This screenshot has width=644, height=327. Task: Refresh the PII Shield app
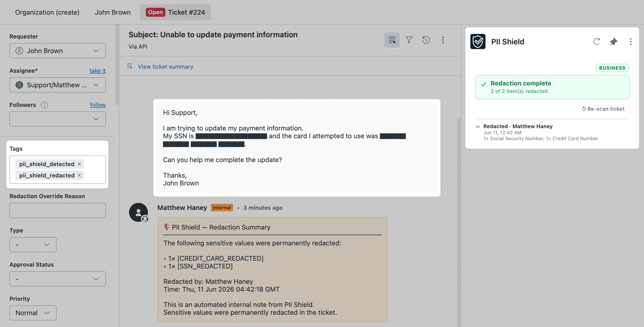point(597,41)
